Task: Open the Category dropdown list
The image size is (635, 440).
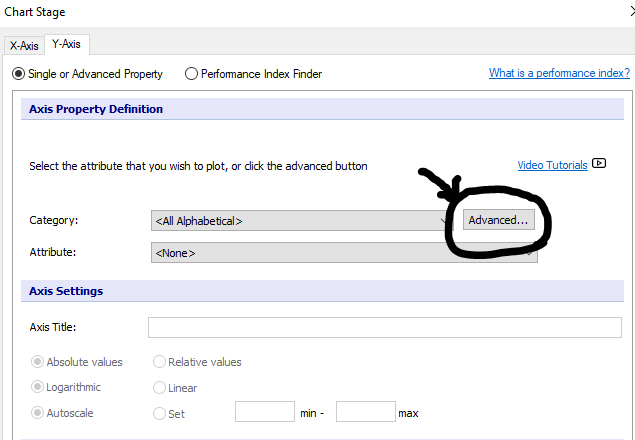Action: coord(302,220)
